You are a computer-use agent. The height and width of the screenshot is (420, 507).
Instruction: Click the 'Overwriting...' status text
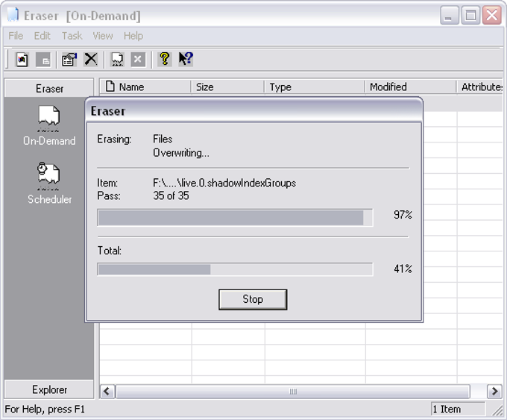click(181, 153)
